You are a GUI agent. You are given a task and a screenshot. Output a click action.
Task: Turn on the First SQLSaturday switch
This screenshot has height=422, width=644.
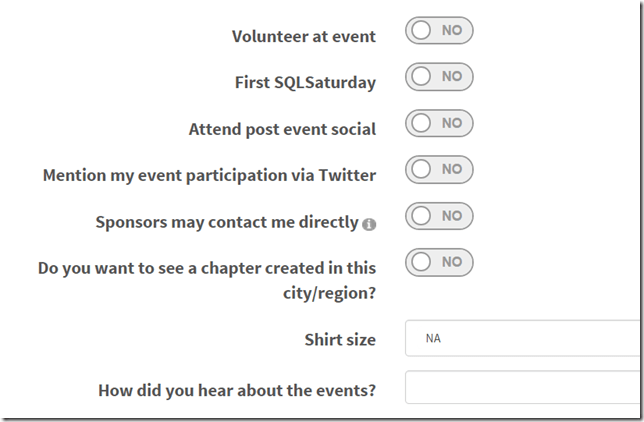point(439,77)
